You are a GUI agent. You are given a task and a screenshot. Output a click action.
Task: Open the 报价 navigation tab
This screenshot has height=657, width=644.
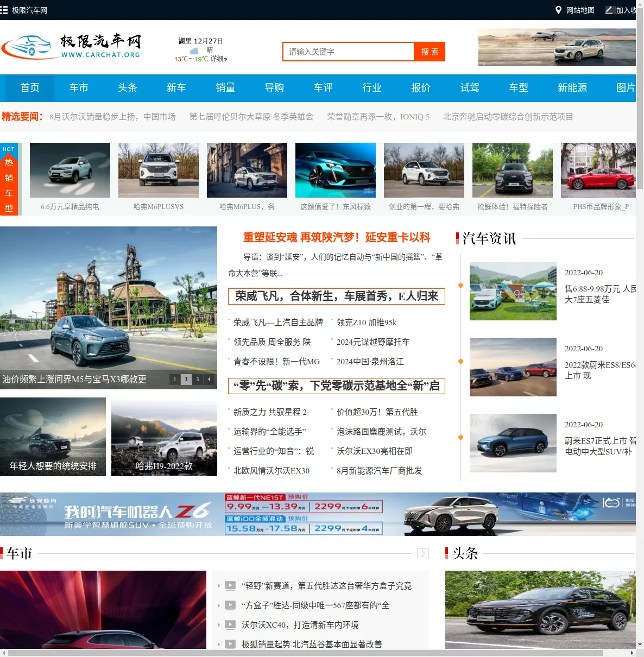(421, 88)
